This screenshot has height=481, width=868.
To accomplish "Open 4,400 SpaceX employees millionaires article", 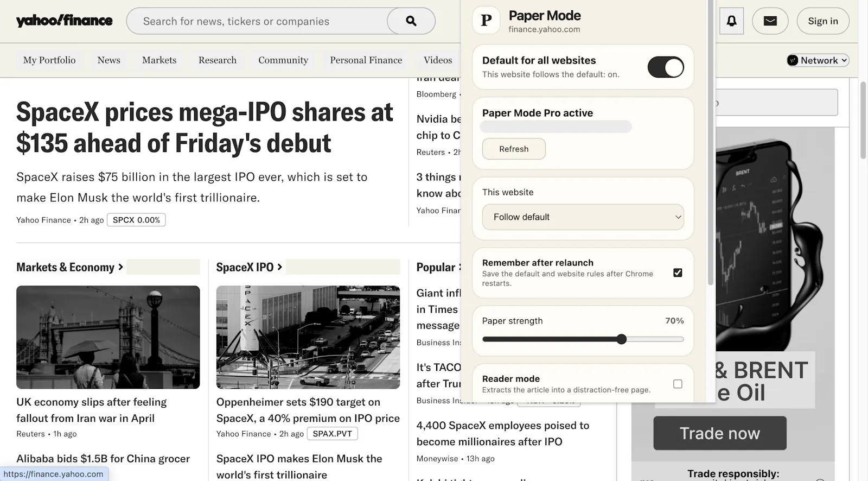I will pyautogui.click(x=502, y=433).
